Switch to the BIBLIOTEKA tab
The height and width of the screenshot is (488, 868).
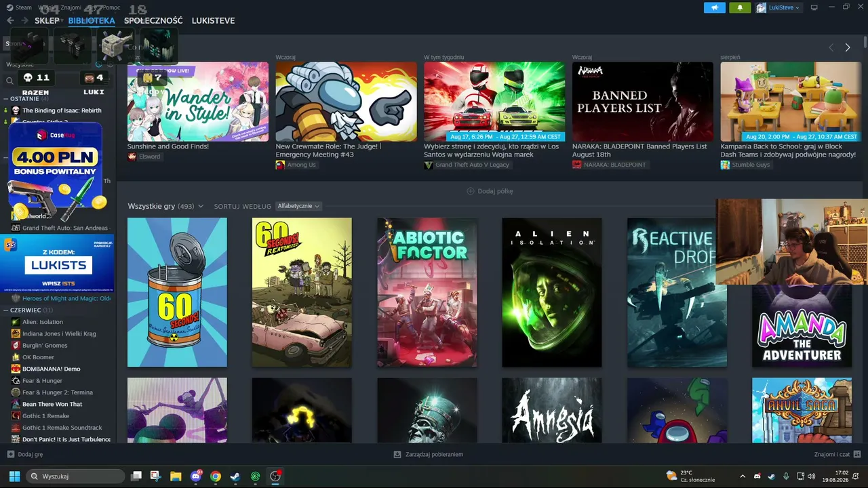(x=92, y=20)
